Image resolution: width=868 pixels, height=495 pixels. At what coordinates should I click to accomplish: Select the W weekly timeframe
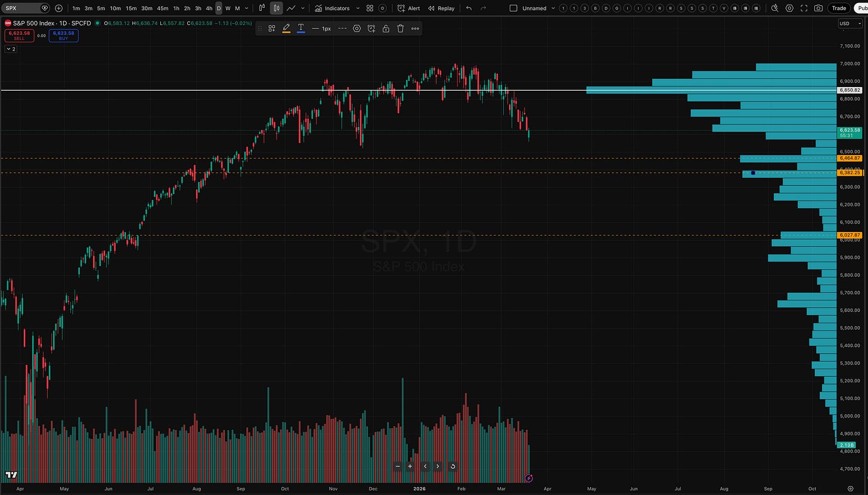[228, 8]
